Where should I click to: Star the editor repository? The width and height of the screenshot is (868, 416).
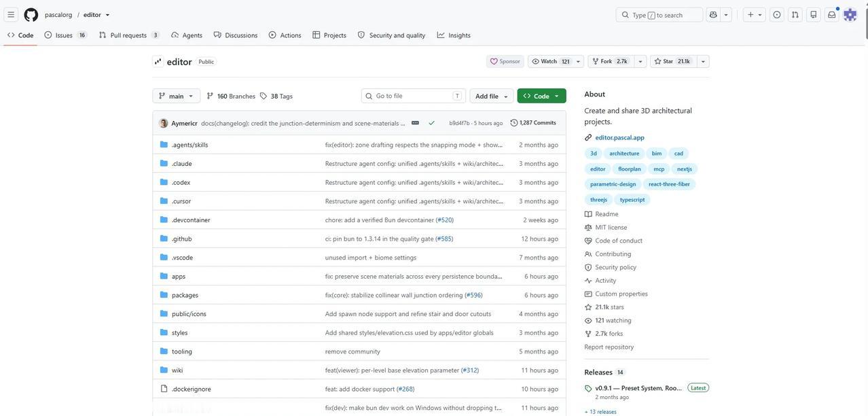point(672,61)
